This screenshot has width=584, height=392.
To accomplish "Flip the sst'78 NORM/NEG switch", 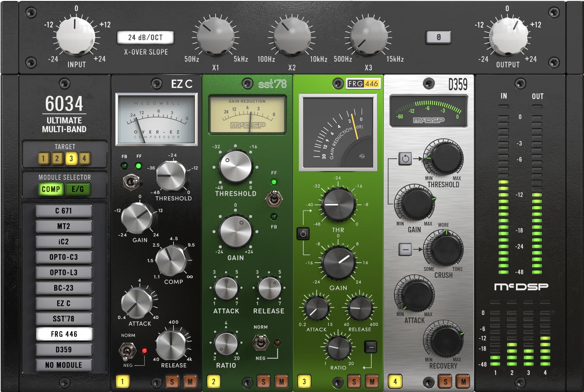I will (261, 343).
